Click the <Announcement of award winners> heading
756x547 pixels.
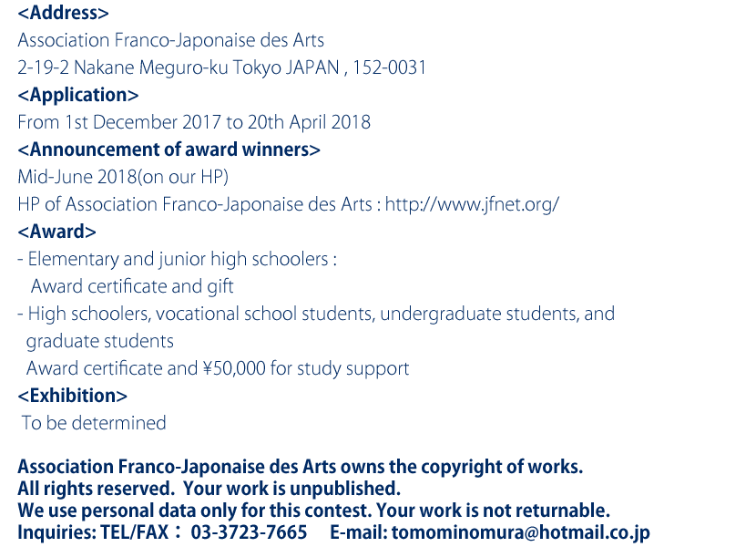click(169, 150)
